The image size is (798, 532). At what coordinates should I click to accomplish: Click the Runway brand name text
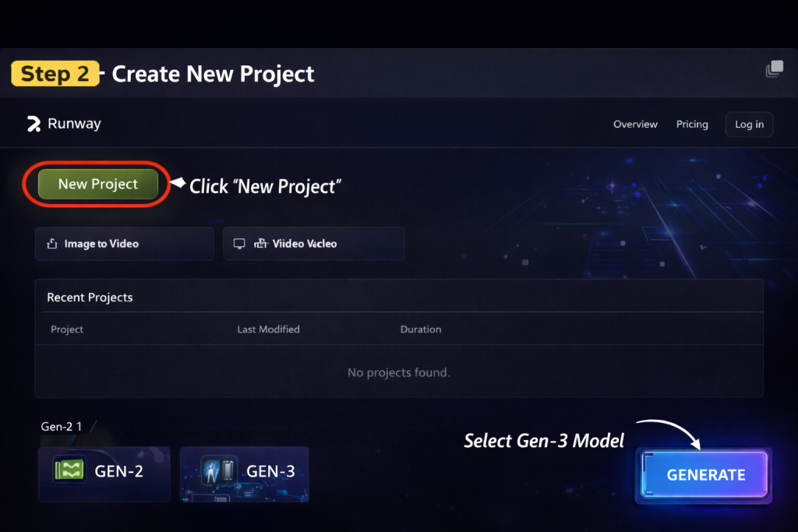tap(74, 124)
